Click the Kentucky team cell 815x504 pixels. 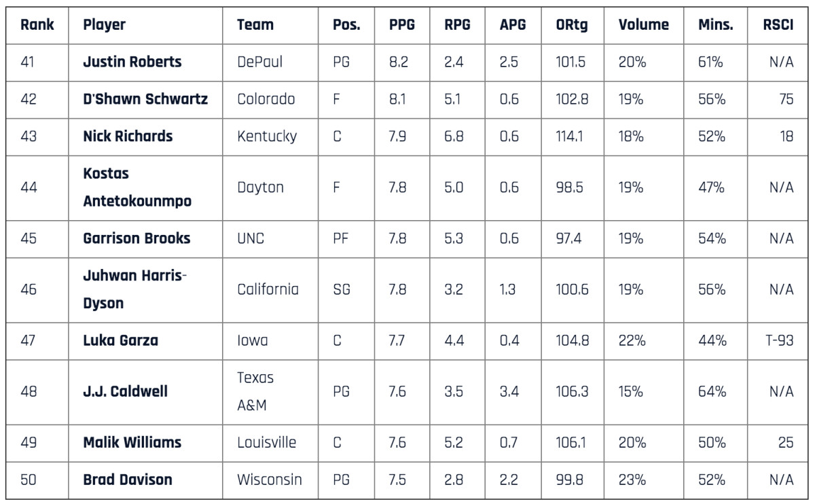click(267, 136)
